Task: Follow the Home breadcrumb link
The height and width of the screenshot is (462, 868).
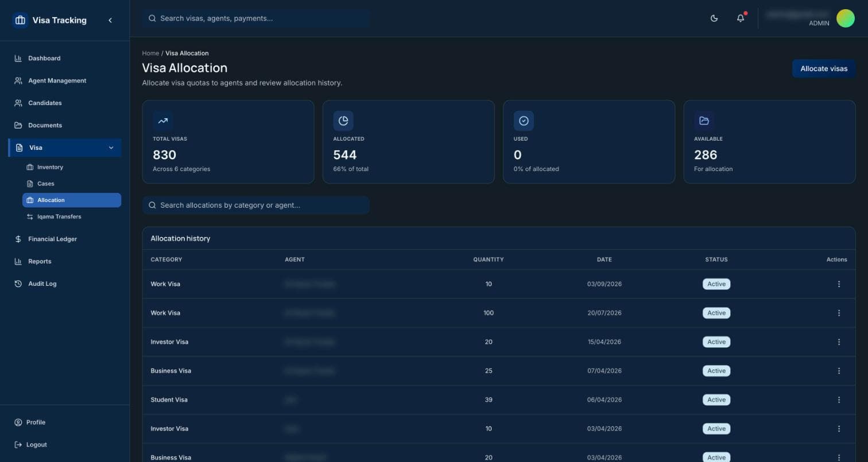Action: pyautogui.click(x=150, y=53)
